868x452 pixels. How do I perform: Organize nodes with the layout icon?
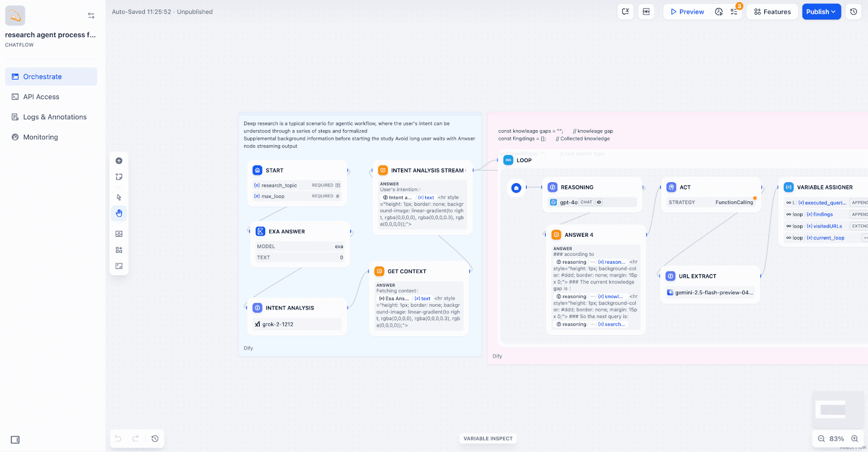(119, 250)
